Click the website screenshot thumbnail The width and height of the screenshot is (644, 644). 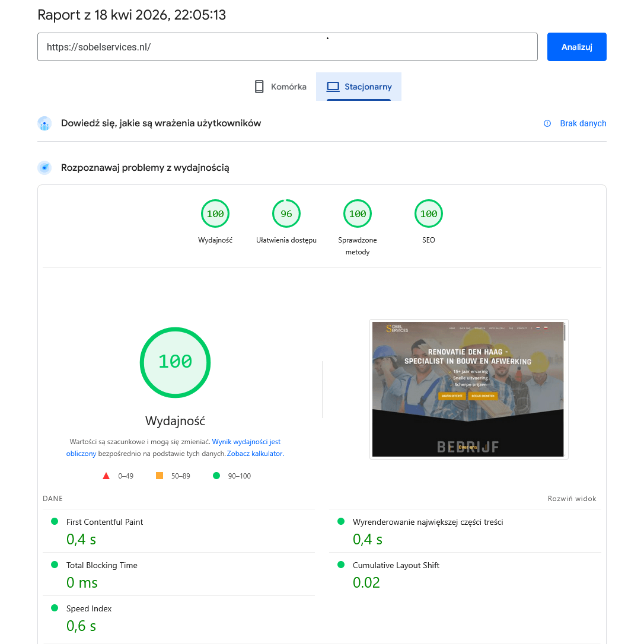[x=468, y=389]
